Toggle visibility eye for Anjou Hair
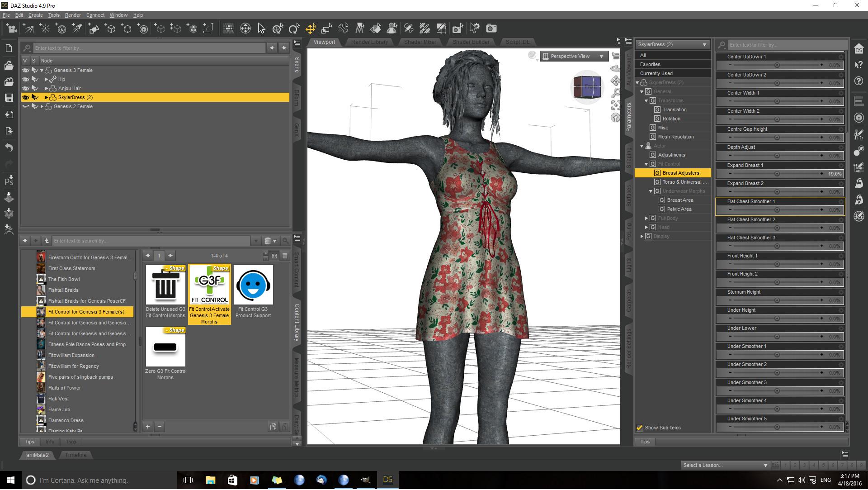The width and height of the screenshot is (868, 490). (x=26, y=88)
